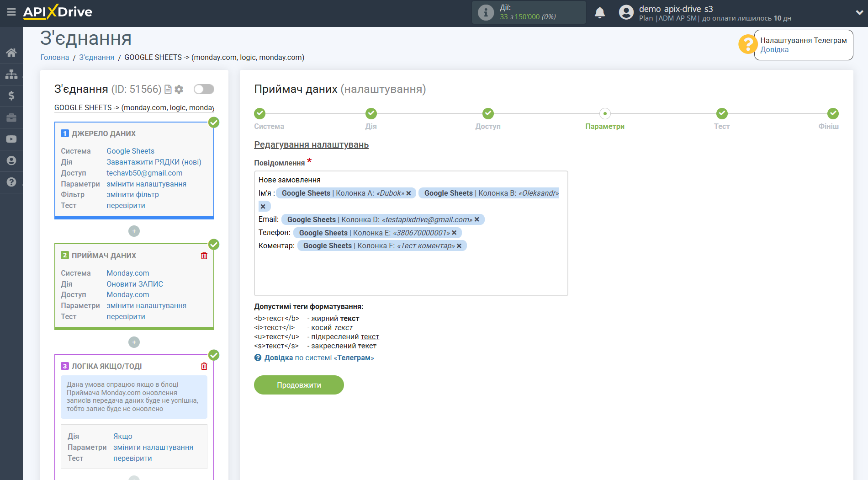Click перевірити in logic block
The height and width of the screenshot is (480, 868).
[132, 459]
